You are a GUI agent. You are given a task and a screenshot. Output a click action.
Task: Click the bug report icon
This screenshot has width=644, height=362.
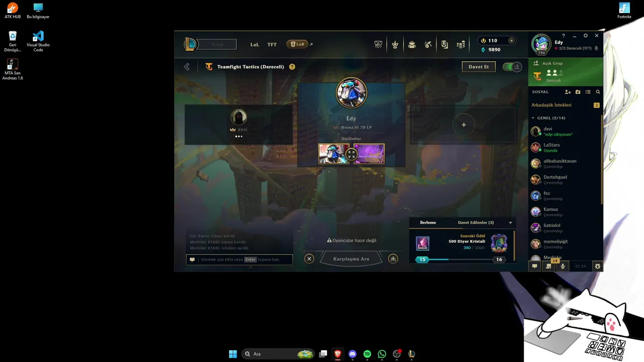pos(597,266)
